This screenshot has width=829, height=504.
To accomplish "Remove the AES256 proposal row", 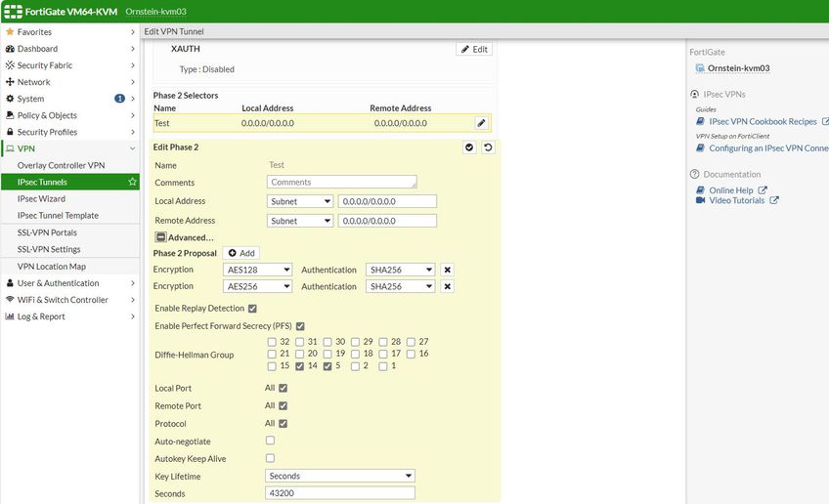I will [x=448, y=286].
